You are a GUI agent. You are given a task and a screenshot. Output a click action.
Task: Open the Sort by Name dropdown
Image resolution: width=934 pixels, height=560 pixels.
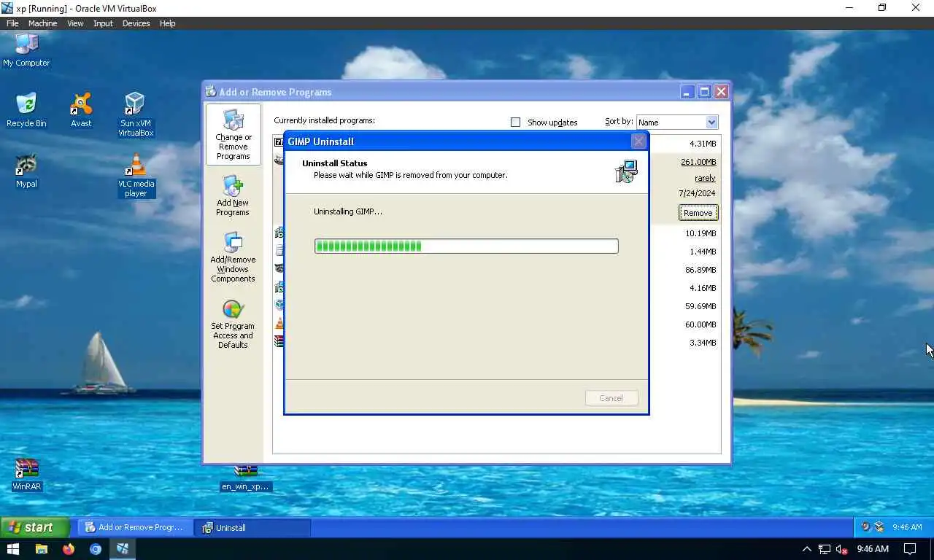[677, 122]
